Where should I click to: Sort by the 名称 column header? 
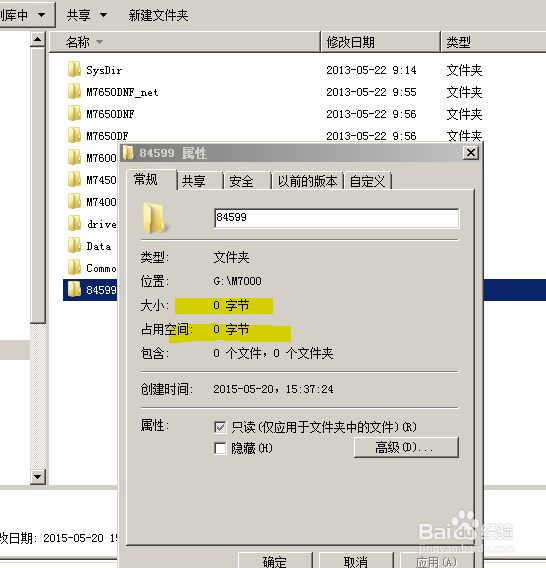point(184,42)
